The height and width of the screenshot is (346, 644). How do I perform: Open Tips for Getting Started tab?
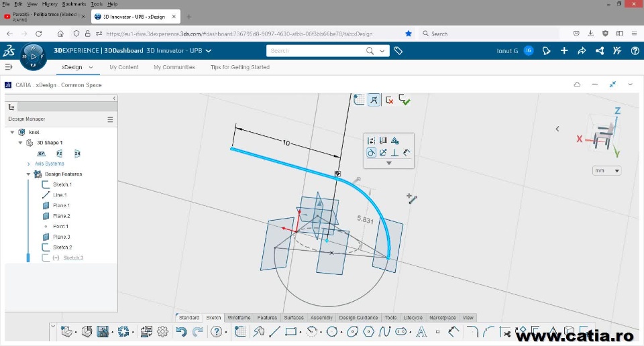(x=240, y=67)
